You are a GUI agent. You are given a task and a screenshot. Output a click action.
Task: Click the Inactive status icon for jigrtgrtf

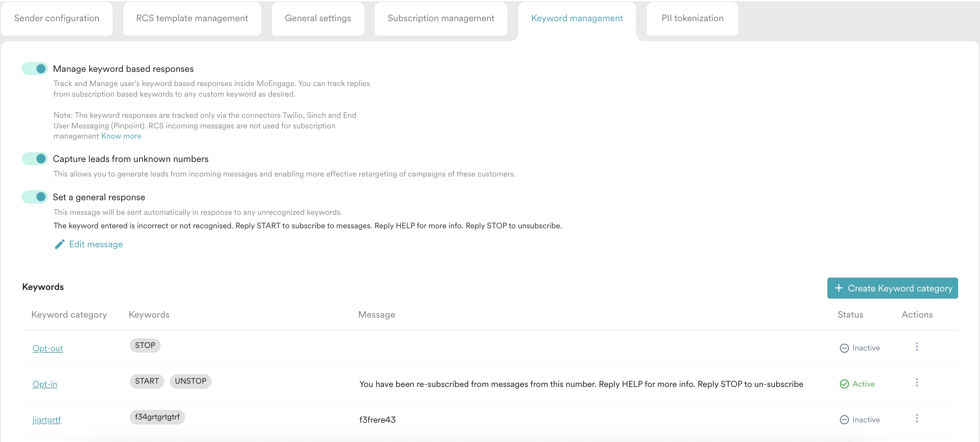[844, 419]
